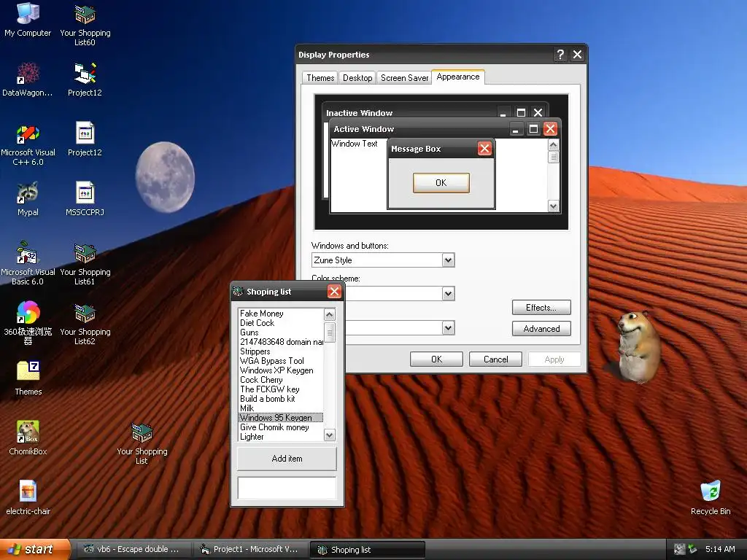
Task: Expand the lowest dropdown in Display Properties
Action: coord(448,327)
